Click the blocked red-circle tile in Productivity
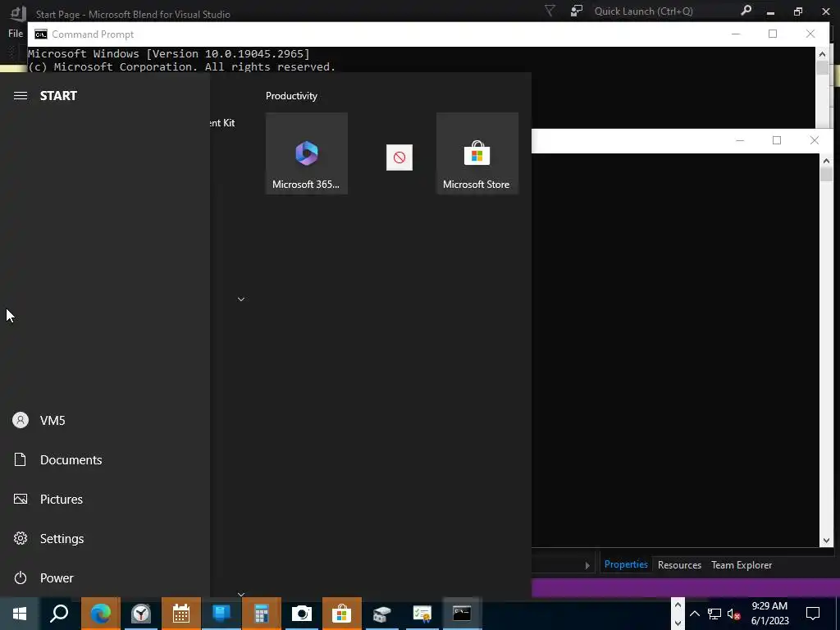 pyautogui.click(x=399, y=157)
